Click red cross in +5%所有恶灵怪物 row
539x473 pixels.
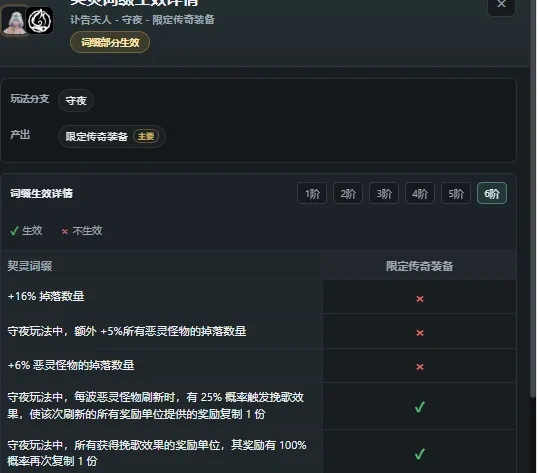pos(420,333)
